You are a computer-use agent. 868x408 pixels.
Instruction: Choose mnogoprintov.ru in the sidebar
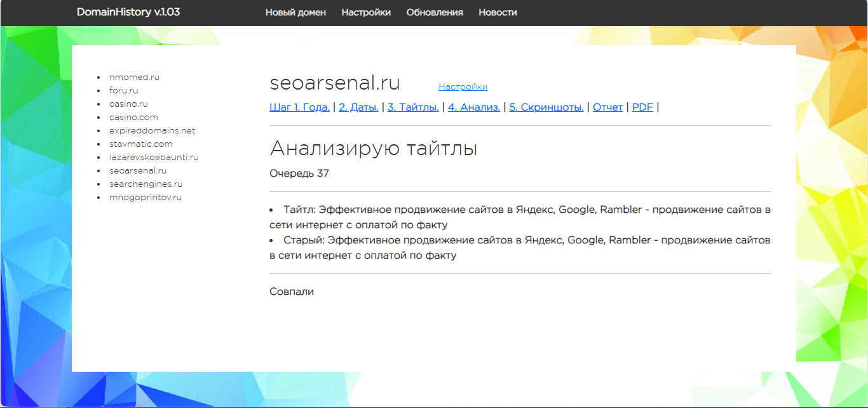pos(146,197)
